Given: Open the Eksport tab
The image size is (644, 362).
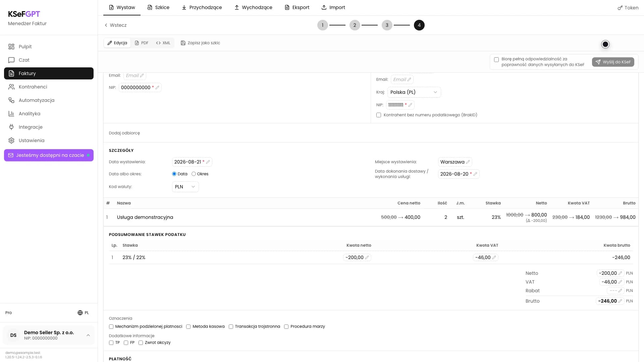Looking at the screenshot, I should (x=297, y=7).
